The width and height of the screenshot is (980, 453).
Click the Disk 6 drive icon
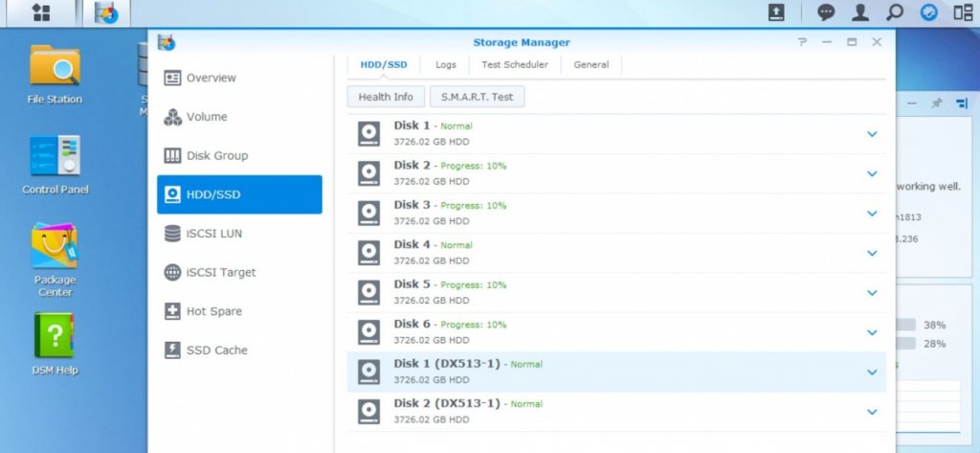(x=368, y=332)
